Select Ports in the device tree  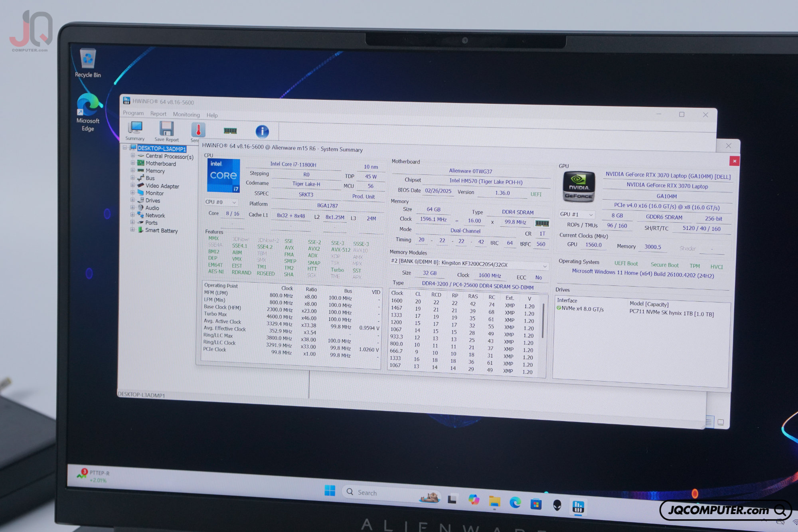coord(151,223)
